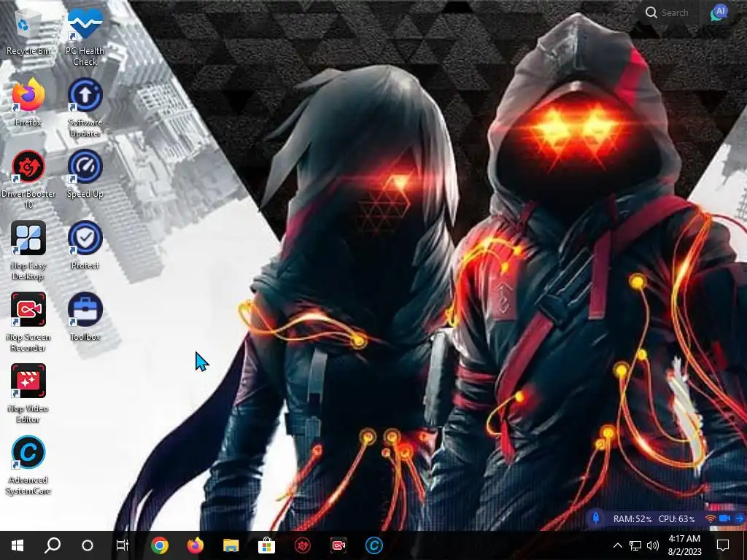Launch Google Chrome from taskbar
This screenshot has height=560, width=747.
[x=160, y=545]
